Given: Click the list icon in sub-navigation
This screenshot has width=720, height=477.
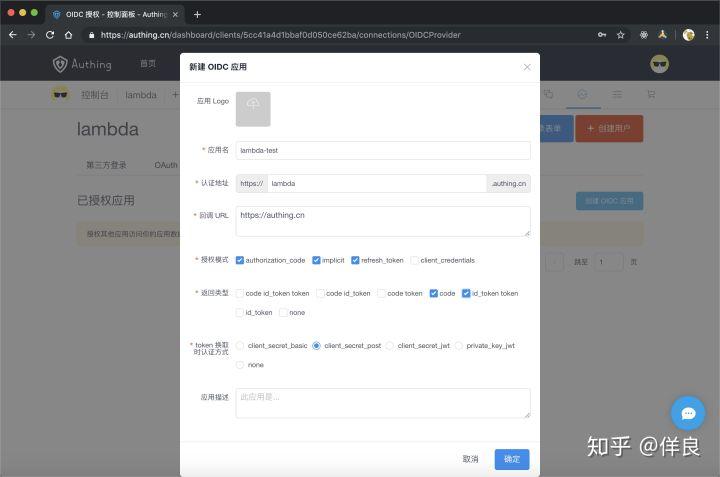Looking at the screenshot, I should pos(617,95).
